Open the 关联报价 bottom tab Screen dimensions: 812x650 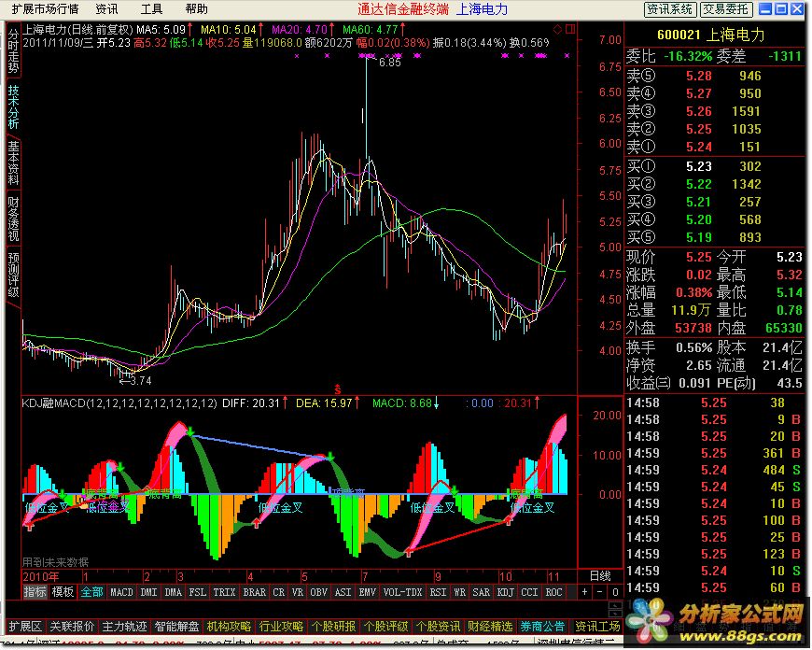click(72, 627)
